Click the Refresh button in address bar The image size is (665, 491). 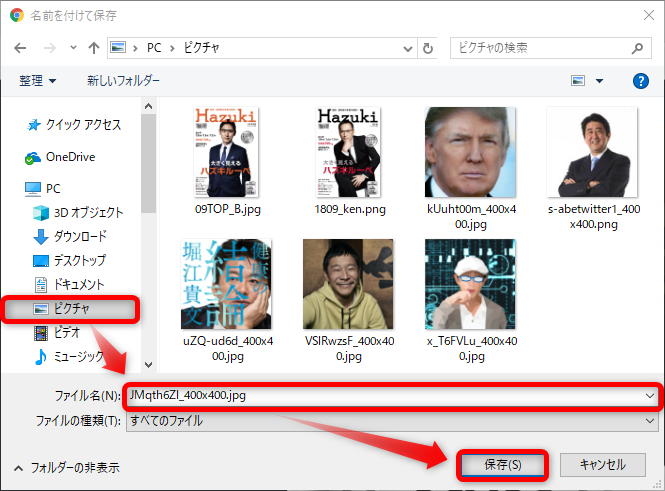pyautogui.click(x=428, y=48)
